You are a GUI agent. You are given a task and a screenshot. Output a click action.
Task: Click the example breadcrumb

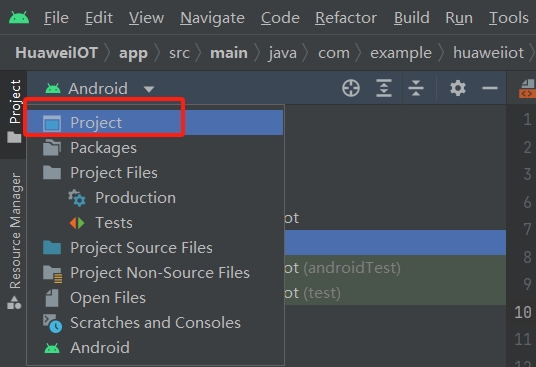401,54
